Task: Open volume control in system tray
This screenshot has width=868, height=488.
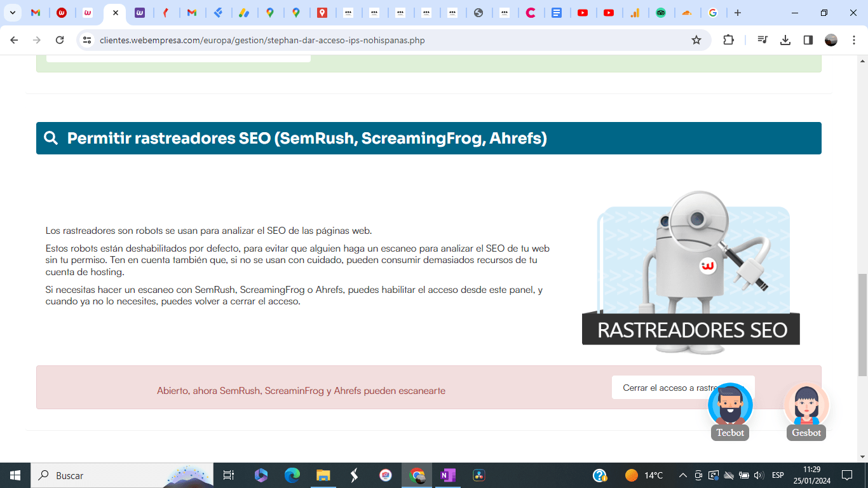Action: pyautogui.click(x=759, y=475)
